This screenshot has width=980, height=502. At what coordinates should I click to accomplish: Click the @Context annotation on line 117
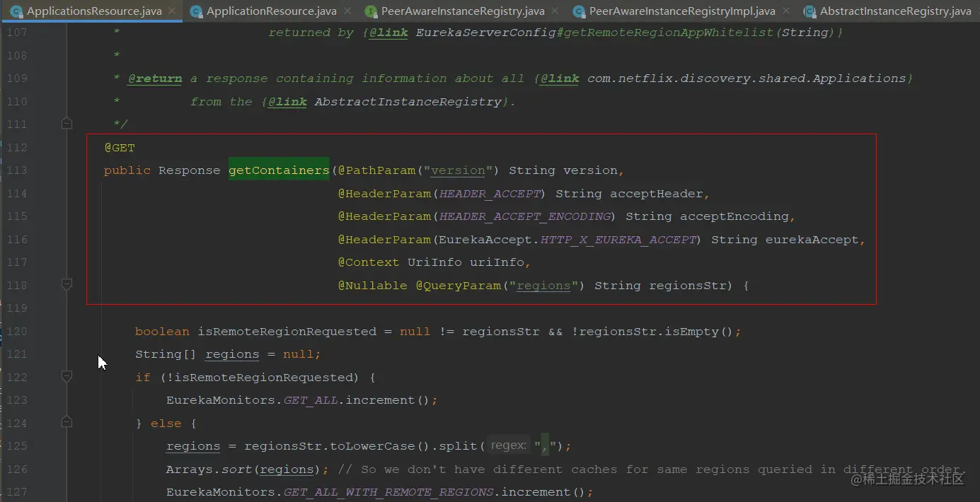pos(369,262)
